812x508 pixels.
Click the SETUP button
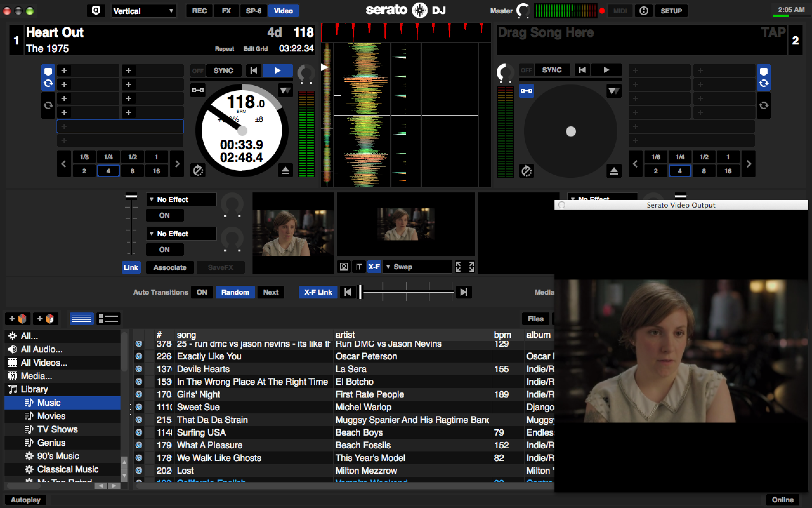coord(671,11)
